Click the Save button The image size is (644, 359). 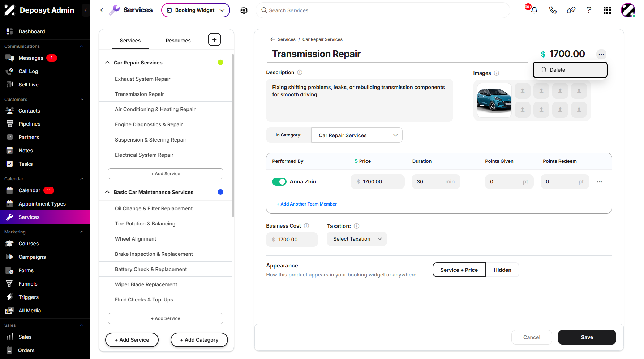pos(587,337)
